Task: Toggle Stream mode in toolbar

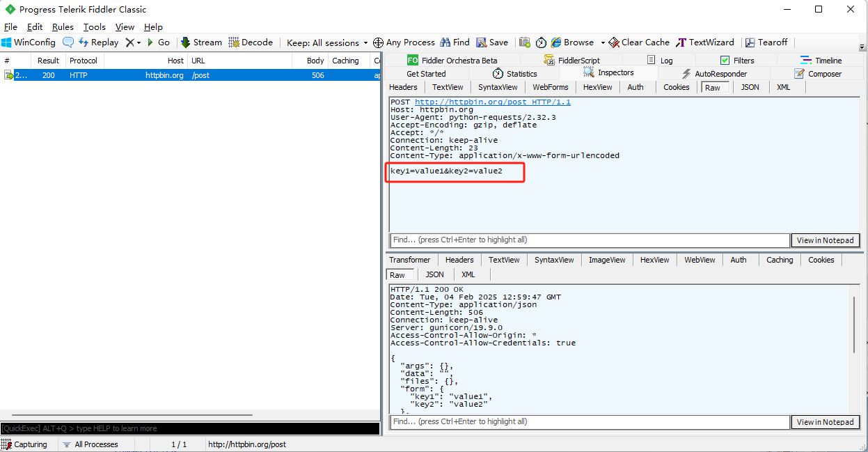Action: (201, 42)
